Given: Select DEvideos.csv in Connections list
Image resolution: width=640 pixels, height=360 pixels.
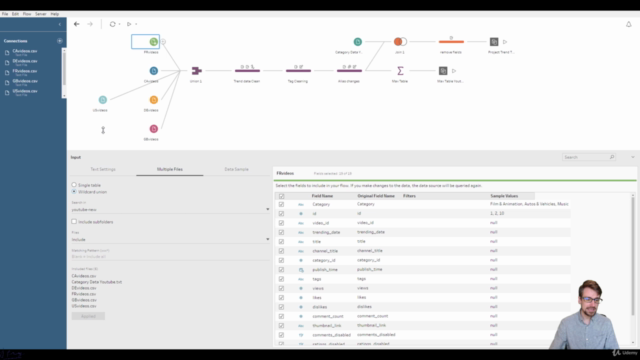Looking at the screenshot, I should pyautogui.click(x=25, y=62).
